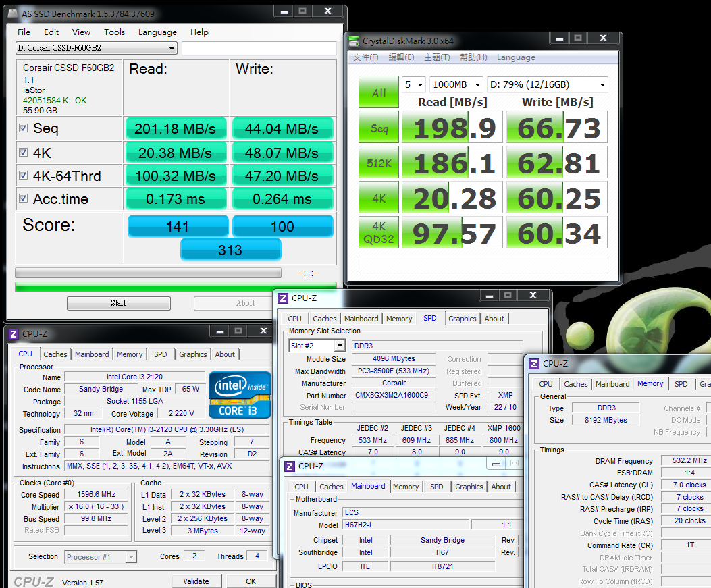Viewport: 711px width, 588px height.
Task: Disable the Acc.time test checkbox
Action: 24,198
